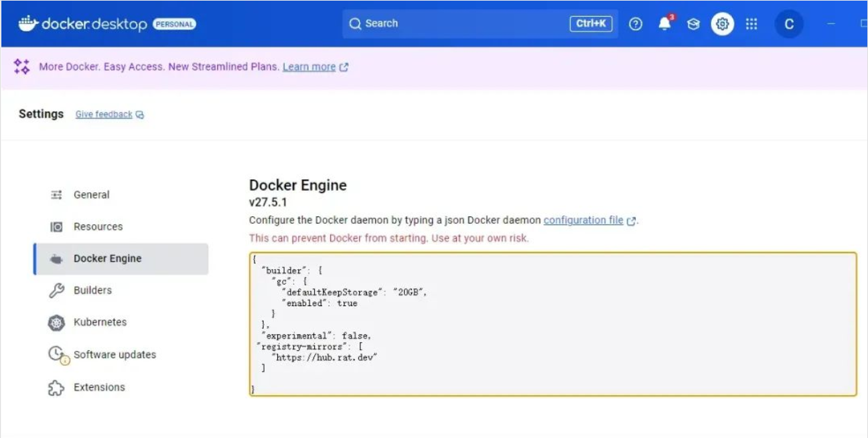This screenshot has width=868, height=438.
Task: Click the Give feedback link
Action: tap(104, 115)
